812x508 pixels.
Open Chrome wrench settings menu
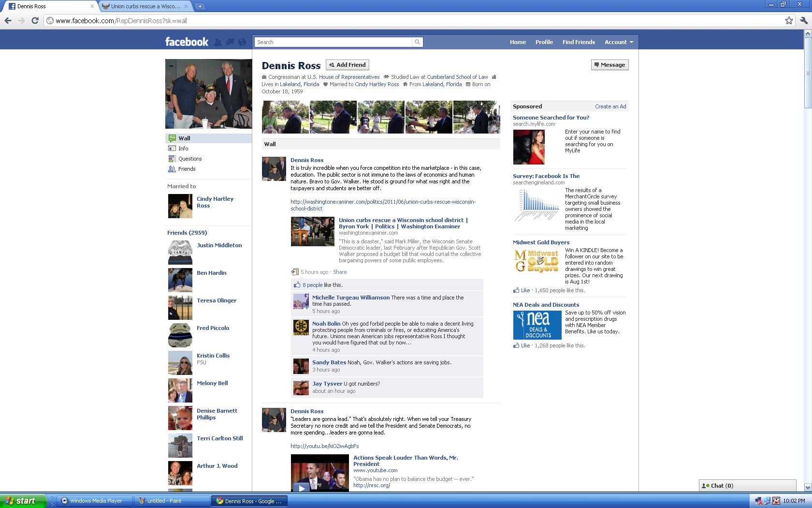pyautogui.click(x=803, y=20)
